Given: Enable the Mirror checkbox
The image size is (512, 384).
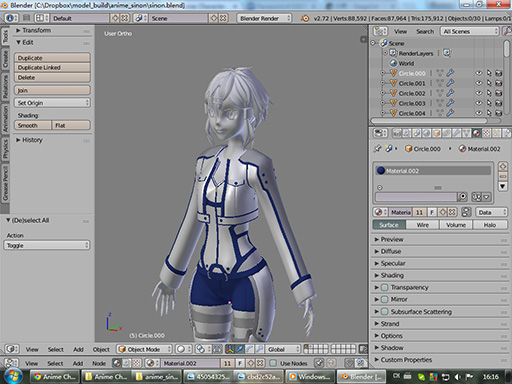Looking at the screenshot, I should 384,299.
